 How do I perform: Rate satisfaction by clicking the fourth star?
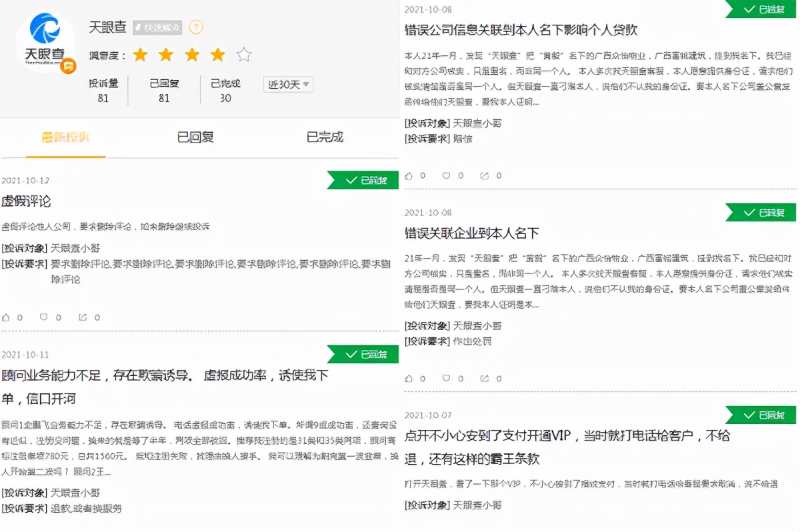point(217,55)
